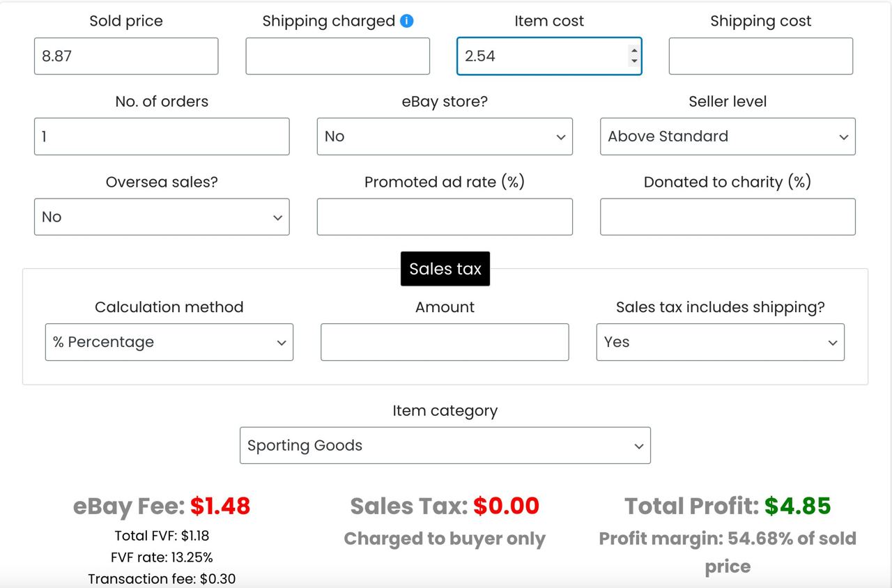Open the Oversea sales dropdown
Screen dimensions: 892x588
(x=162, y=217)
